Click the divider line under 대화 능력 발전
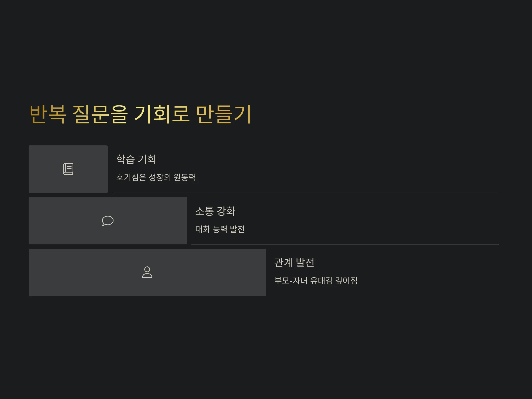 345,244
